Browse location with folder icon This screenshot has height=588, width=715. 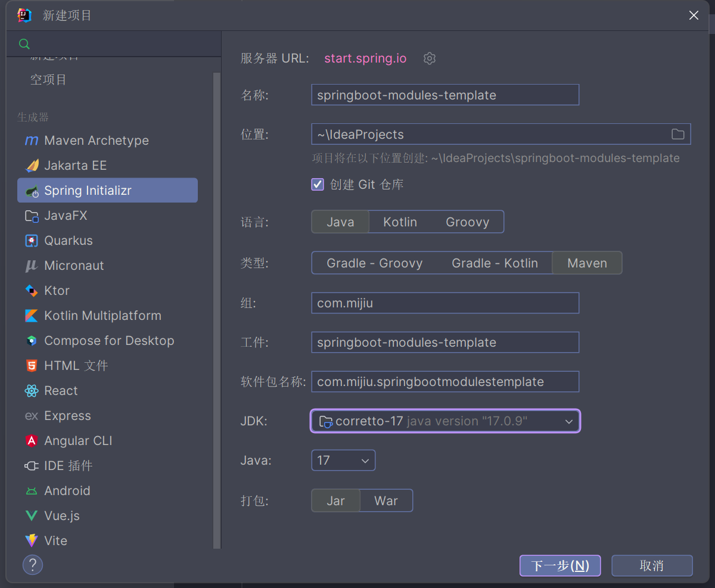tap(678, 134)
